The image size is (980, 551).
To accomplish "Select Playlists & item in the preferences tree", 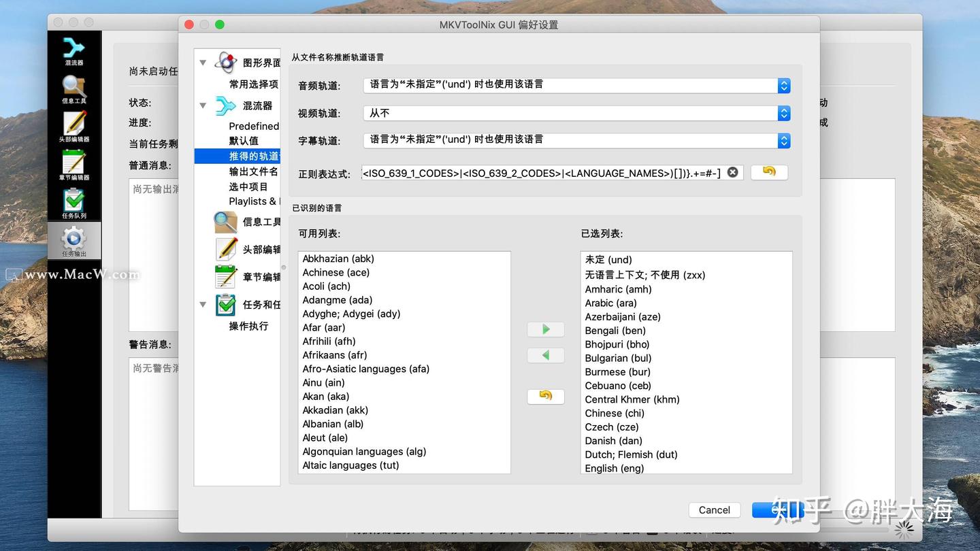I will click(254, 201).
